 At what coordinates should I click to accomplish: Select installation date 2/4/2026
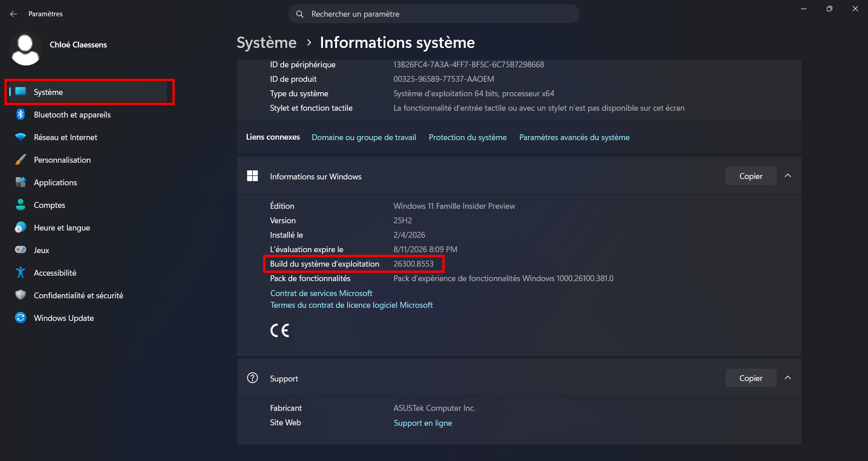(409, 235)
